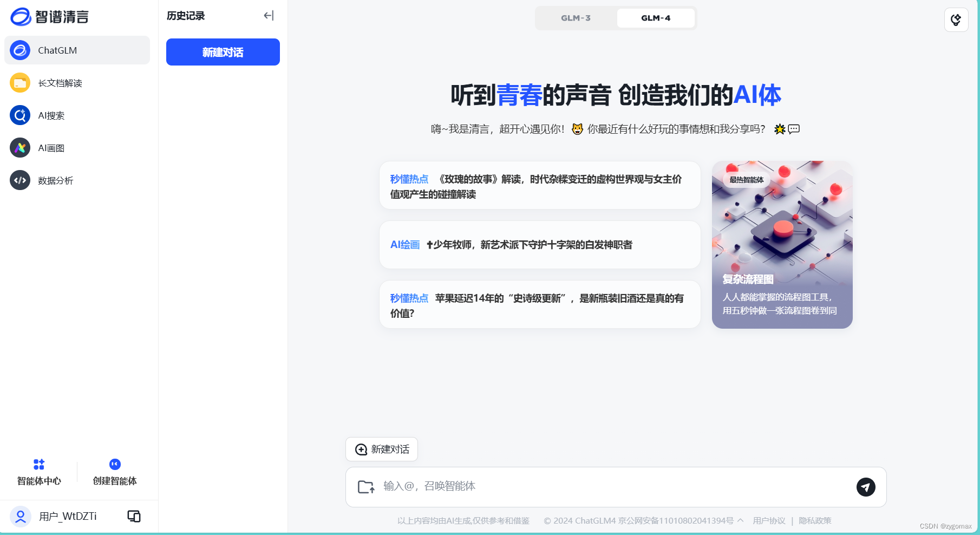Click the user avatar icon
The image size is (980, 535).
coord(20,516)
